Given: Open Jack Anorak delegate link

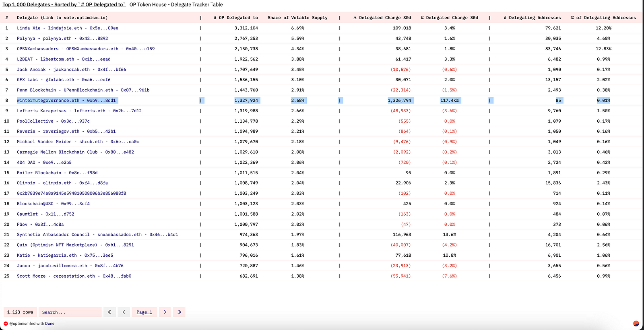Looking at the screenshot, I should 72,70.
